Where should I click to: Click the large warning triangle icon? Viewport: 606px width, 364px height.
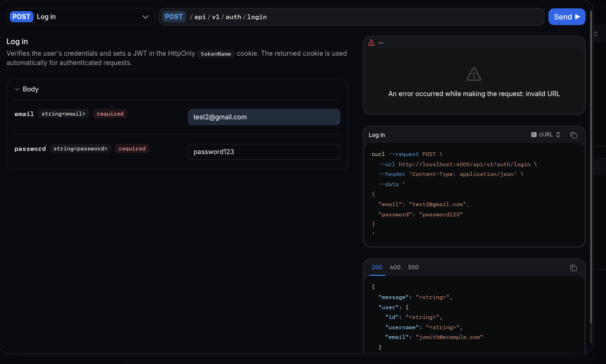click(x=474, y=74)
